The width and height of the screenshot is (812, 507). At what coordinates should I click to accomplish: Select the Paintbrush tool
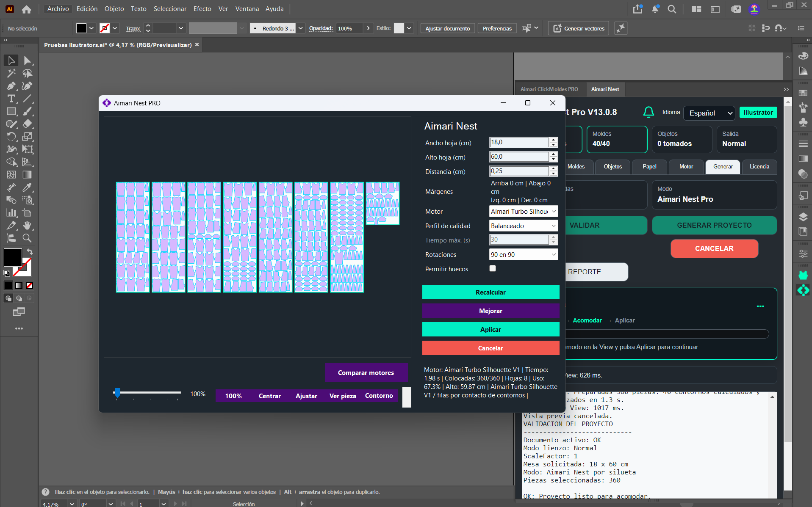click(x=27, y=111)
